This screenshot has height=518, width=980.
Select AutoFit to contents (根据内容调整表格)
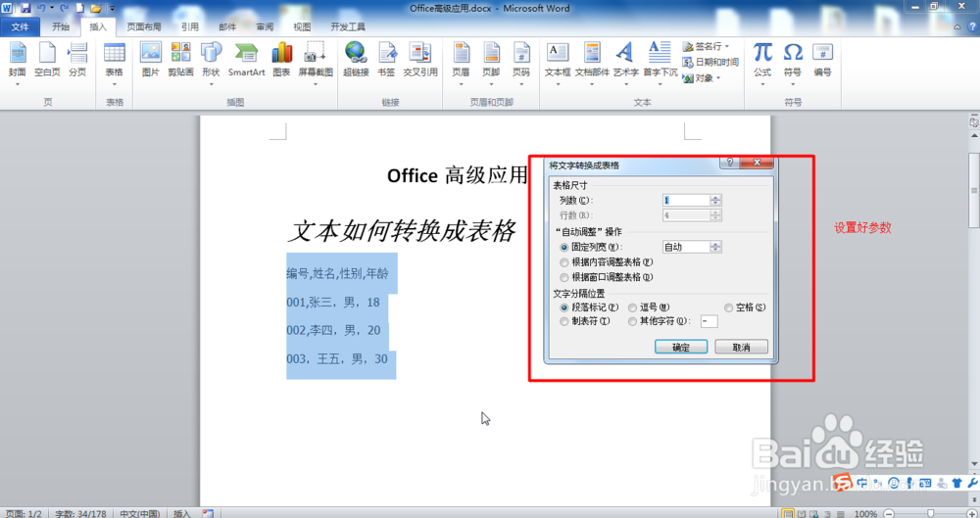coord(607,262)
